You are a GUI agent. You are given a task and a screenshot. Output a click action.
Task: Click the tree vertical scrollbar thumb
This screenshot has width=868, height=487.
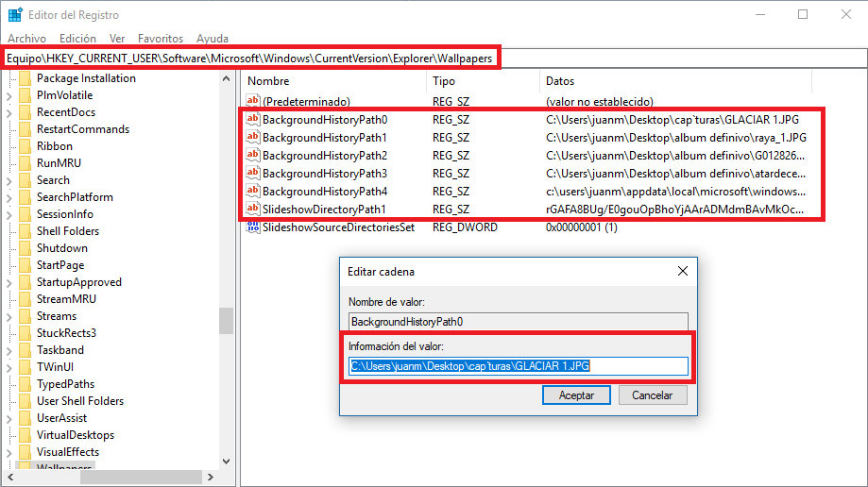[x=226, y=321]
